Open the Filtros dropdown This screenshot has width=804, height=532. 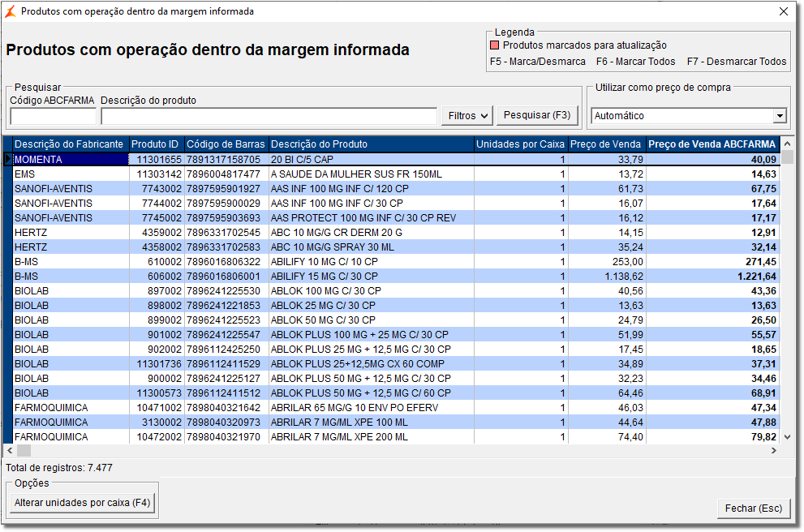[x=467, y=116]
